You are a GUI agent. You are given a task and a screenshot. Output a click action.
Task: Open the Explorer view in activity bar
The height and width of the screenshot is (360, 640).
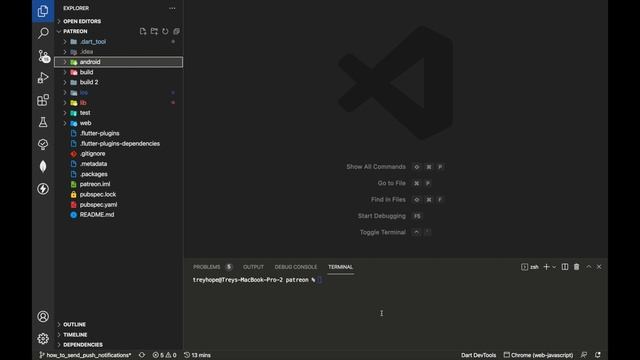[43, 11]
